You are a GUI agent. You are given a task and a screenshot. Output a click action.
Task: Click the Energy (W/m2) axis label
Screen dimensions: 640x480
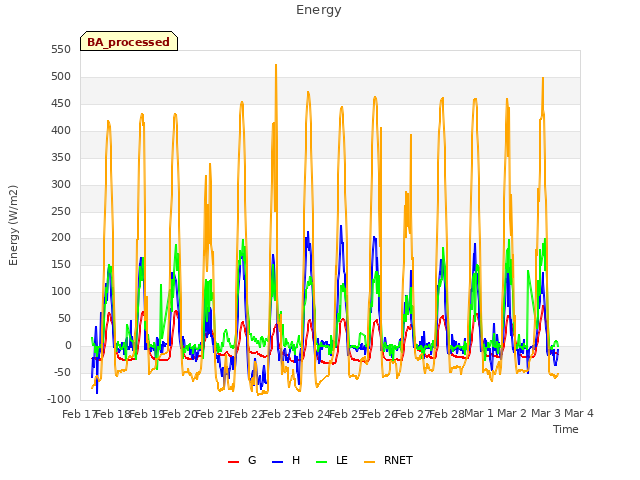tap(13, 225)
